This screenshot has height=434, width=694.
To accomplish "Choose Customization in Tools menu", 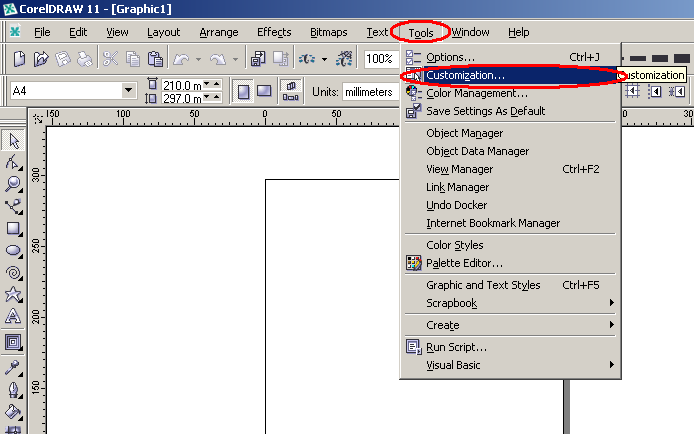I will point(510,75).
